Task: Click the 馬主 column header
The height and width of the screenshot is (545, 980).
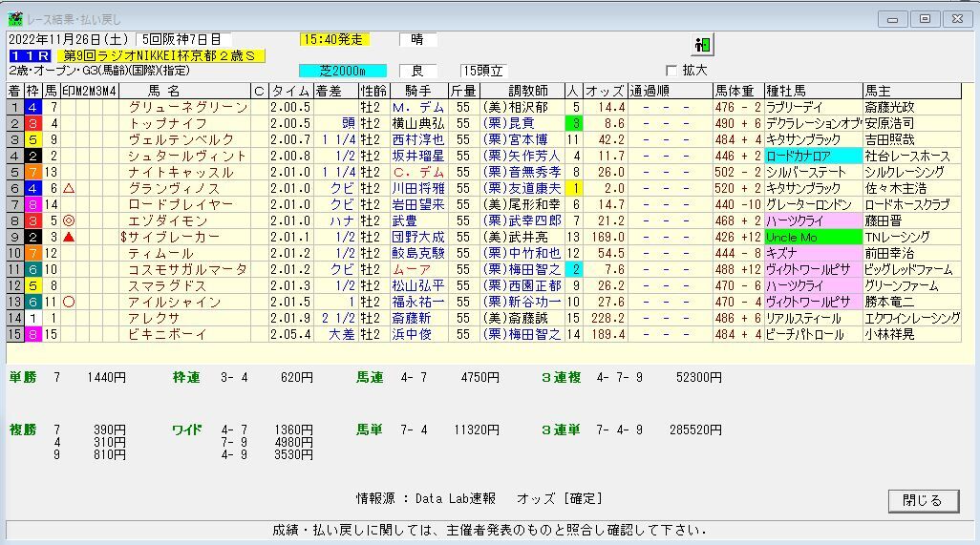Action: (912, 91)
